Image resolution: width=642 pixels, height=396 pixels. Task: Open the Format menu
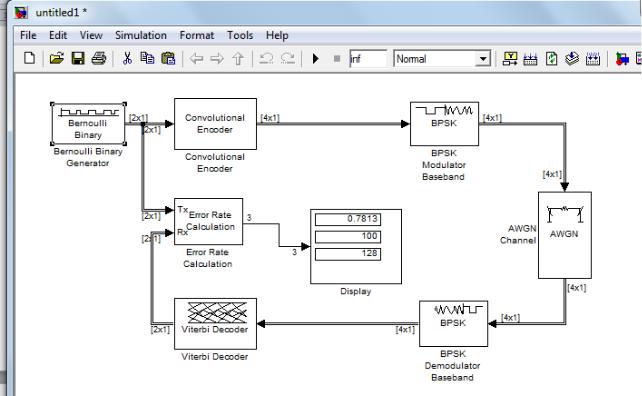197,35
